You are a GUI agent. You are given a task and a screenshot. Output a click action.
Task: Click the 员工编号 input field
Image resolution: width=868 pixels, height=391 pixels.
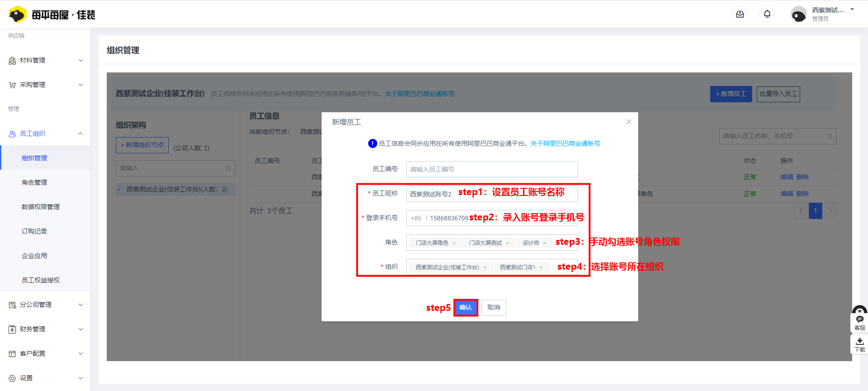[x=492, y=169]
